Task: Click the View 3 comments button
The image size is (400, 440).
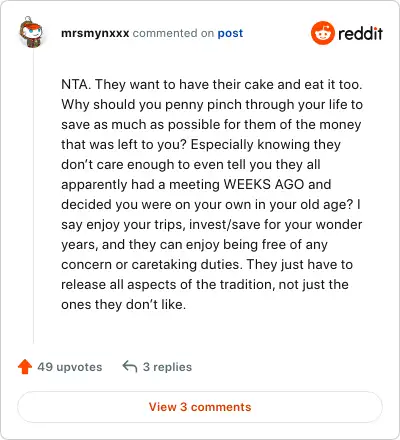Action: point(200,407)
